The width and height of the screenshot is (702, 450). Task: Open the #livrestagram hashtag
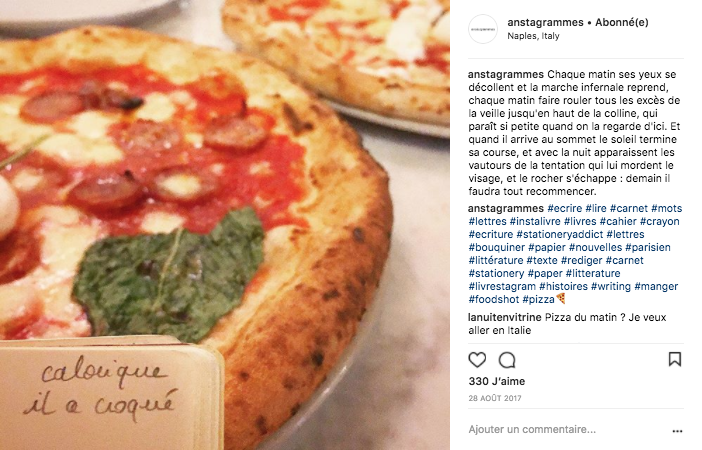tap(502, 286)
